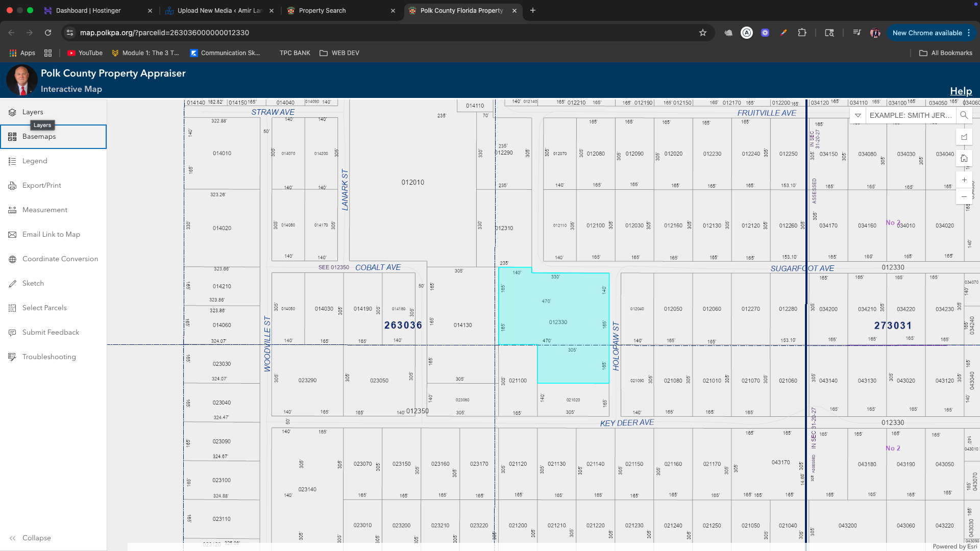Image resolution: width=980 pixels, height=551 pixels.
Task: Open the Basemaps gallery
Action: (39, 137)
